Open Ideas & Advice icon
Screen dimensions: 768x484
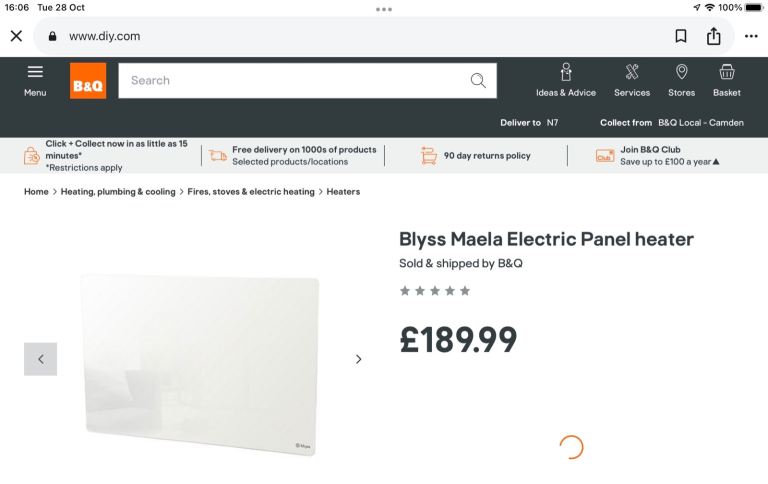pos(566,73)
